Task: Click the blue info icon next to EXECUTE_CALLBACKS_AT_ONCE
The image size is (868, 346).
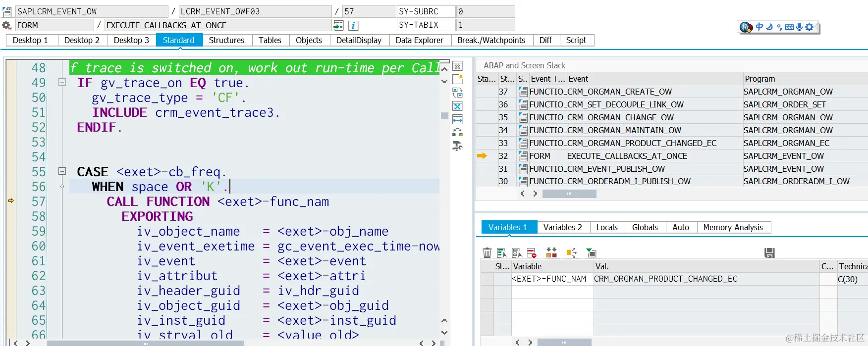Action: (353, 25)
